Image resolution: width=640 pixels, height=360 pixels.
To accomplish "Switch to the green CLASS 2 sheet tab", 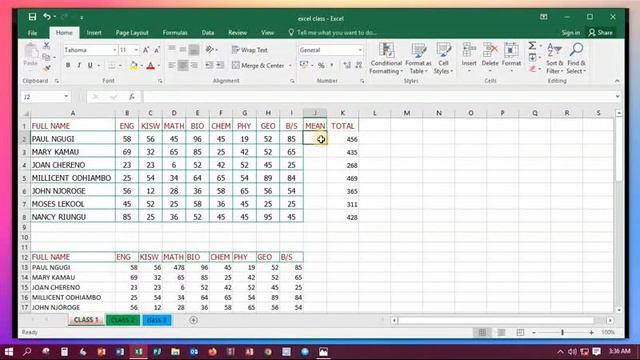I will click(123, 320).
